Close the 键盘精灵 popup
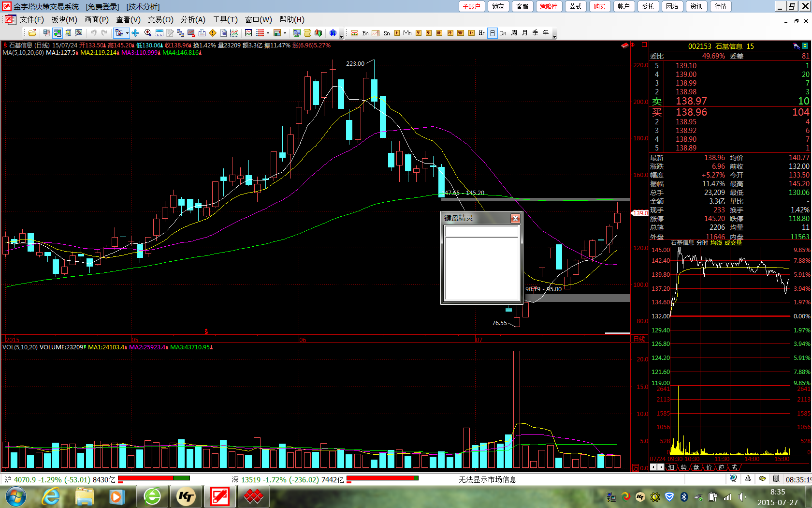This screenshot has height=508, width=812. point(515,218)
